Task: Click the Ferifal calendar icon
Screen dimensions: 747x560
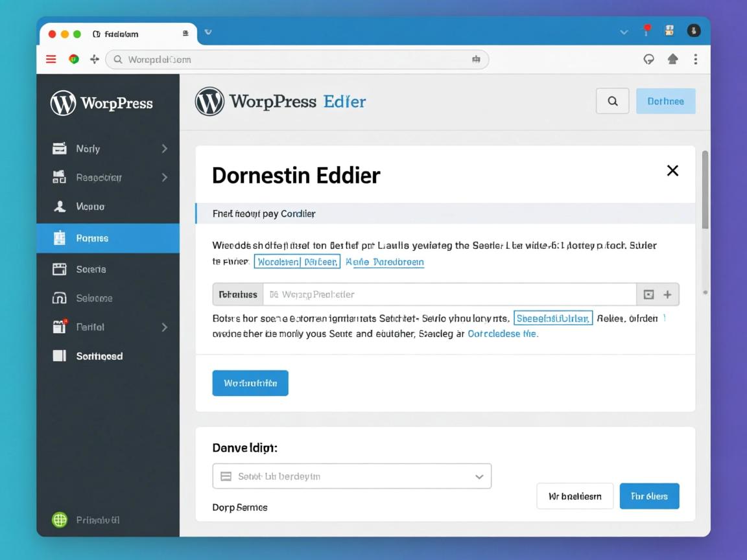Action: [60, 327]
